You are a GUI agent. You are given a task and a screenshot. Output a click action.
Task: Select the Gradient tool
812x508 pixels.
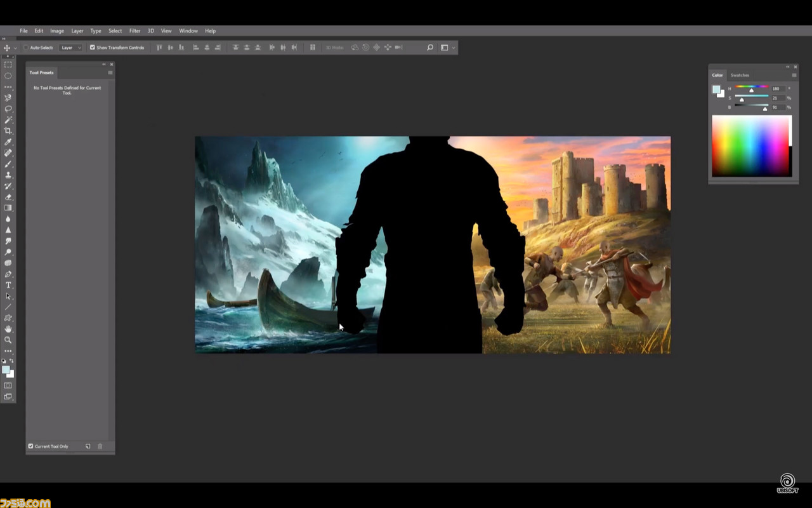point(8,208)
